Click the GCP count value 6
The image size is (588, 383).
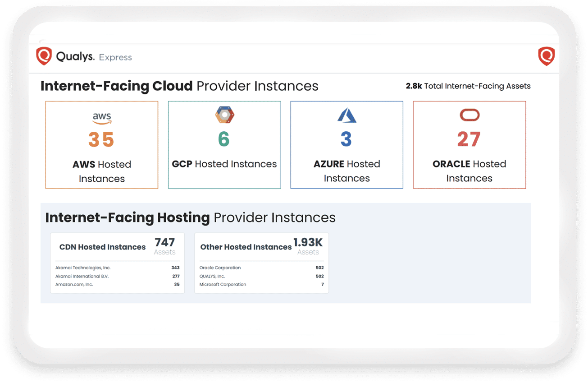pos(224,139)
